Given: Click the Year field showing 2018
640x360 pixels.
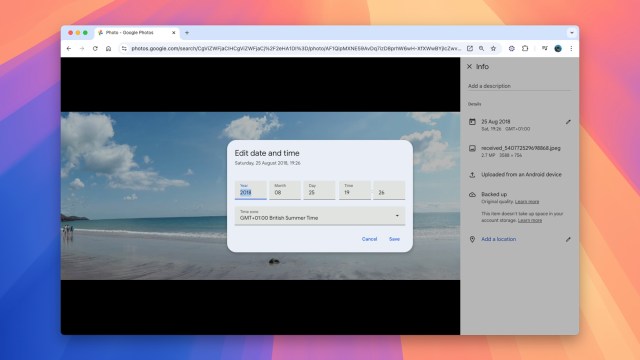Looking at the screenshot, I should tap(251, 190).
